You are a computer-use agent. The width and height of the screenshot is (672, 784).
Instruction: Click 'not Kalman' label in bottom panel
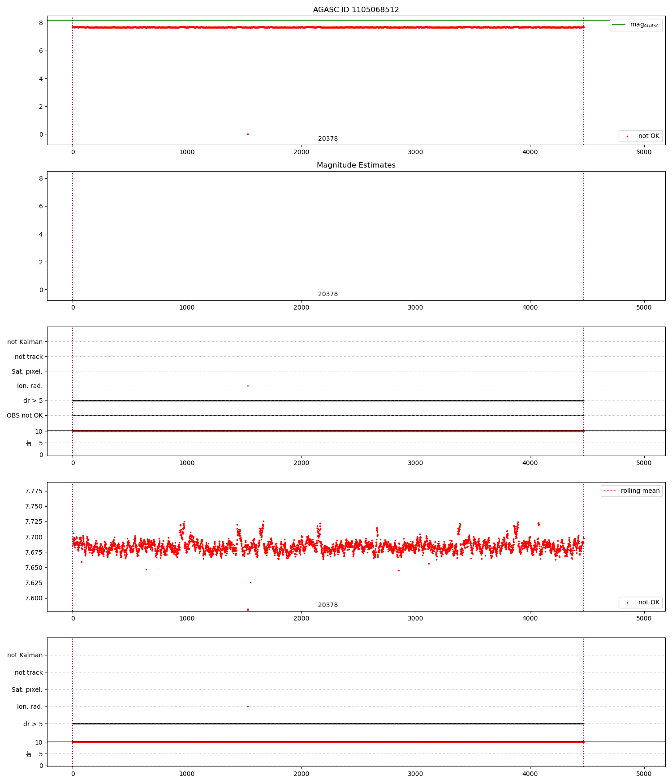[25, 655]
